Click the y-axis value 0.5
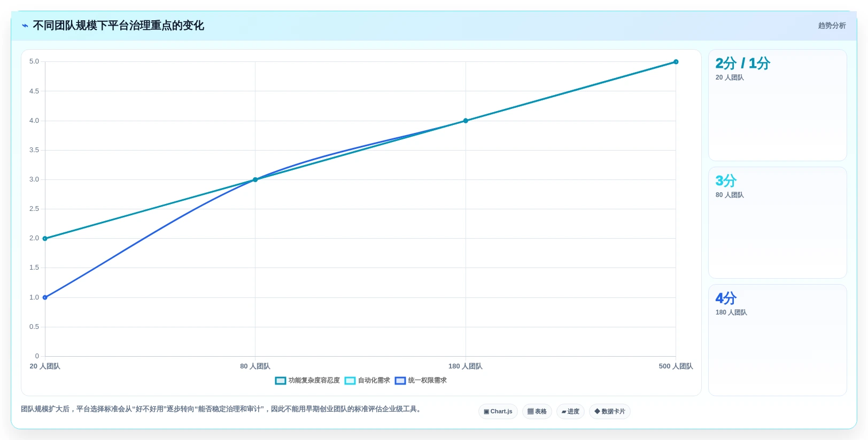868x440 pixels. point(34,327)
